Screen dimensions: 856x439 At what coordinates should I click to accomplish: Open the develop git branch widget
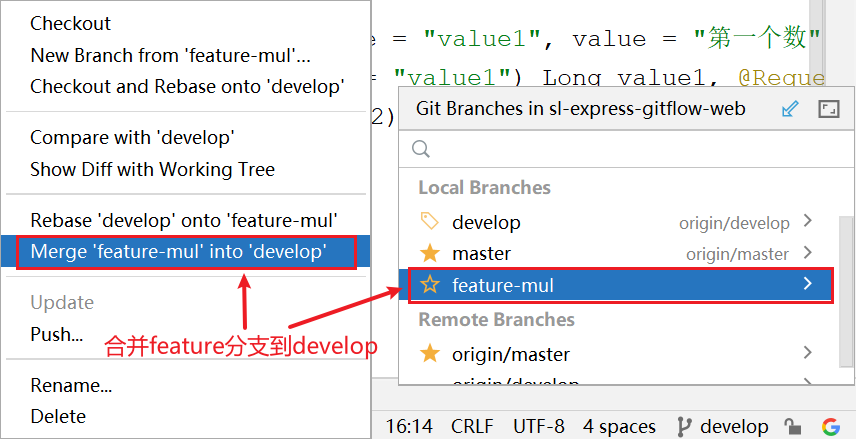(x=722, y=426)
